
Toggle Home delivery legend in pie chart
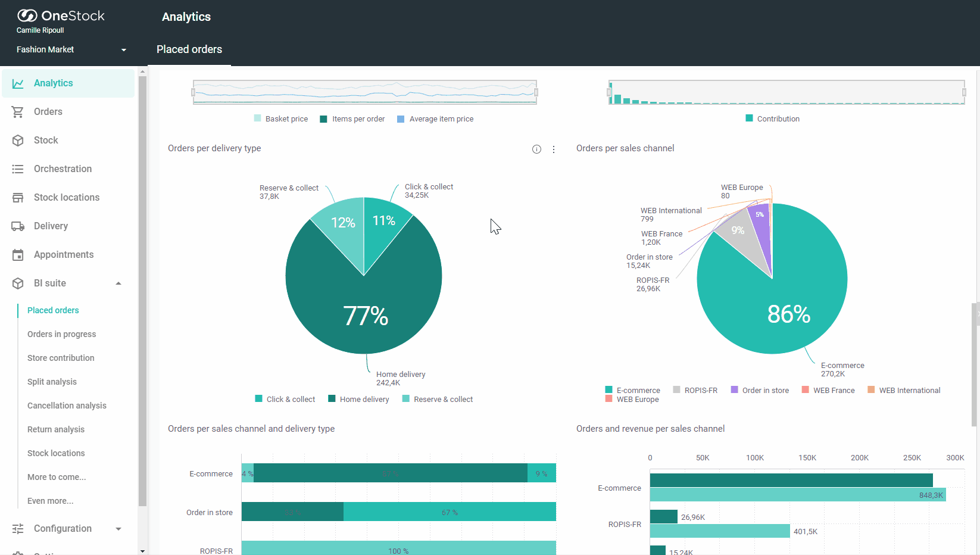click(x=358, y=399)
